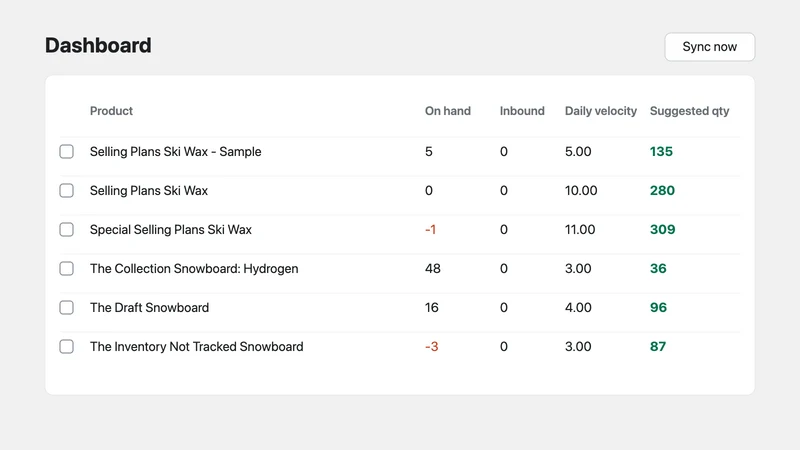Click The Collection Snowboard: Hydrogen product name
This screenshot has height=450, width=800.
point(194,268)
